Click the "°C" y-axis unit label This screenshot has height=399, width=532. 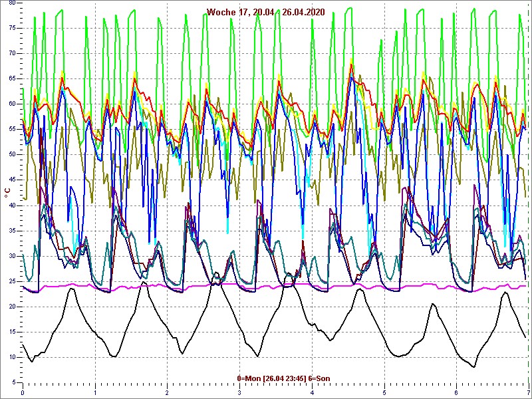tap(7, 192)
